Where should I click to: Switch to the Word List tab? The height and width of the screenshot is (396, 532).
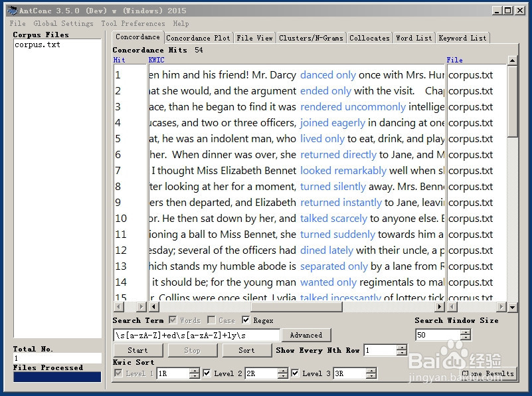point(414,38)
